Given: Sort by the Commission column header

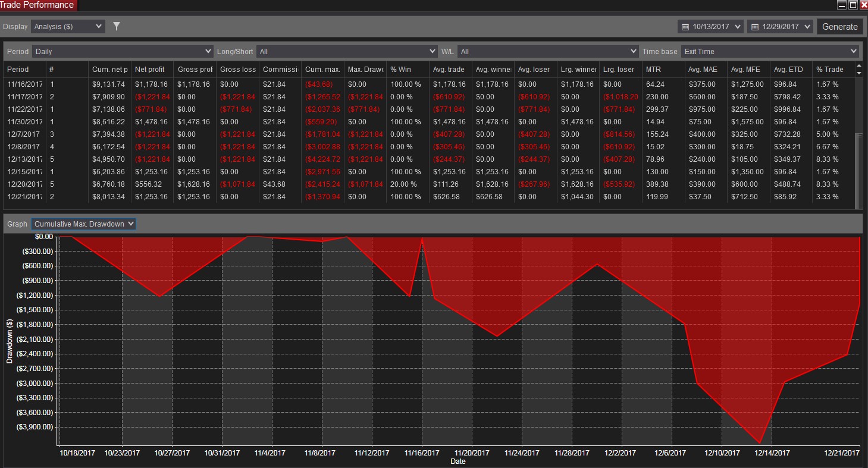Looking at the screenshot, I should click(x=280, y=70).
